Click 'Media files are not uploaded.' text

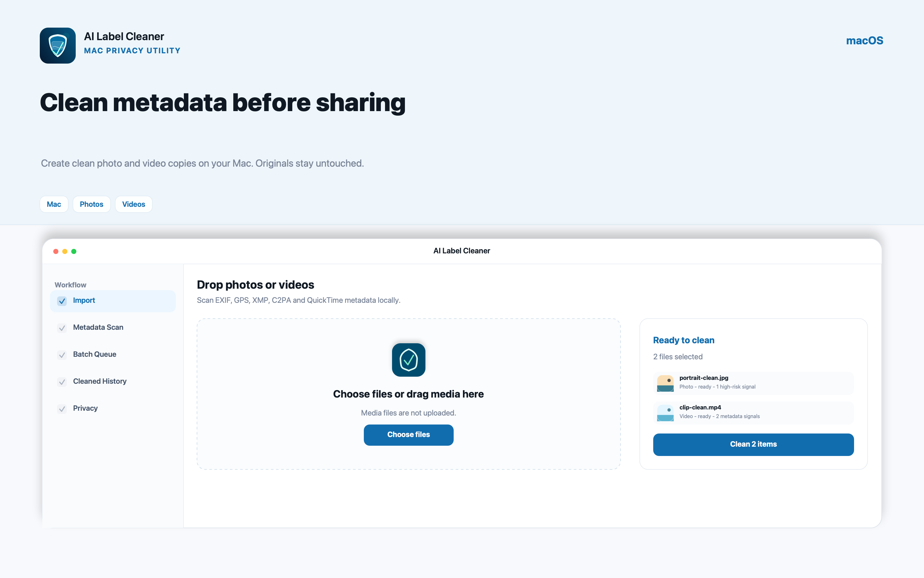[408, 413]
